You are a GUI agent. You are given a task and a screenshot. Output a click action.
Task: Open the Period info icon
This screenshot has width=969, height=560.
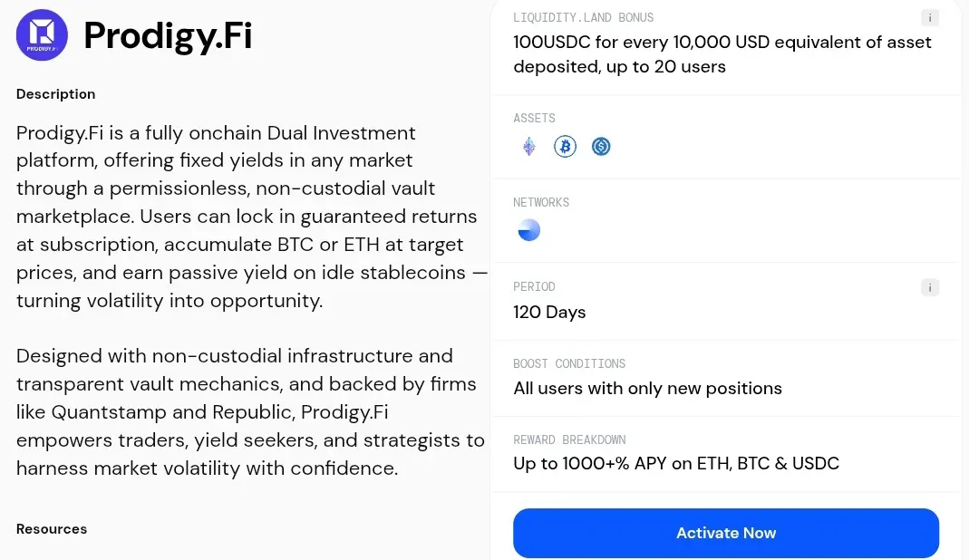929,287
